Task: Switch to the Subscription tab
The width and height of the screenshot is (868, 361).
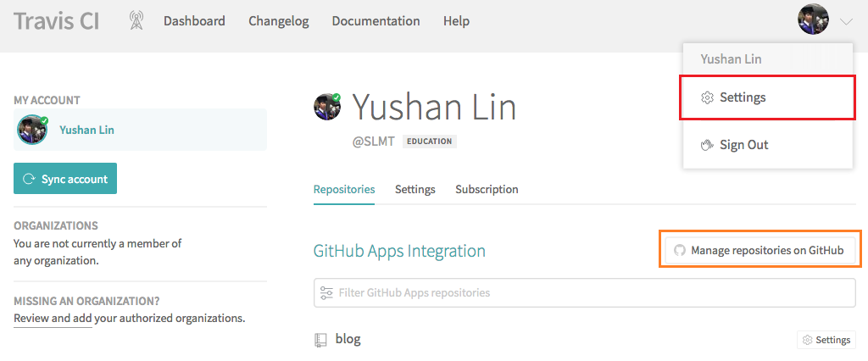Action: 487,189
